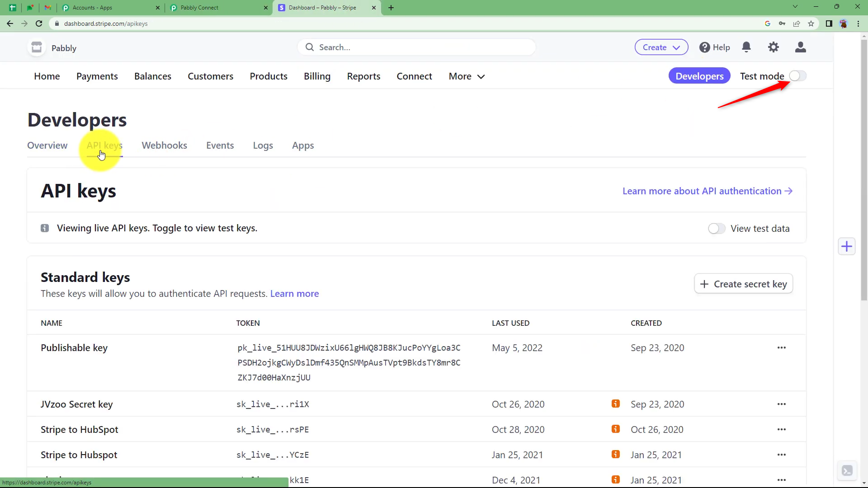Click the search magnifier icon

point(310,47)
